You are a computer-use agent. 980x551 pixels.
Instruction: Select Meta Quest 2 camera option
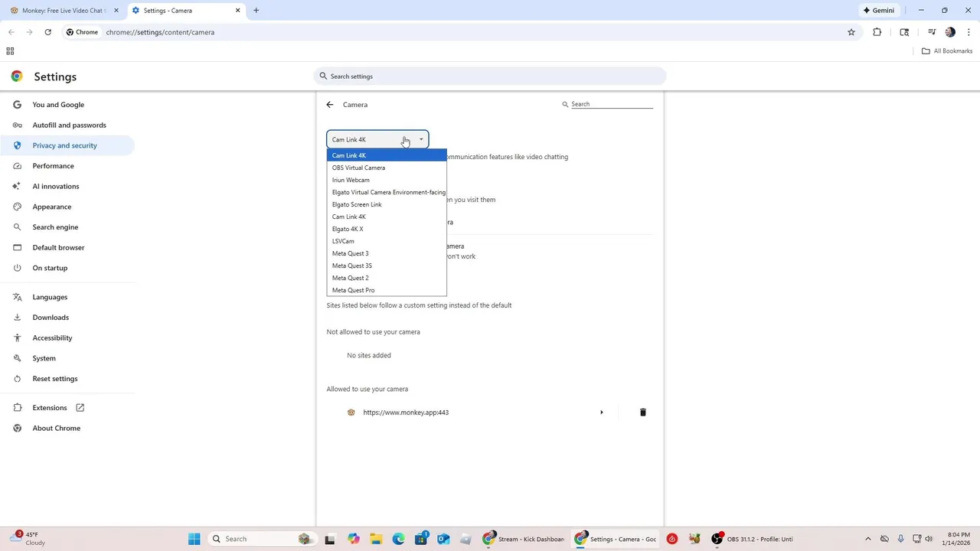(x=387, y=278)
